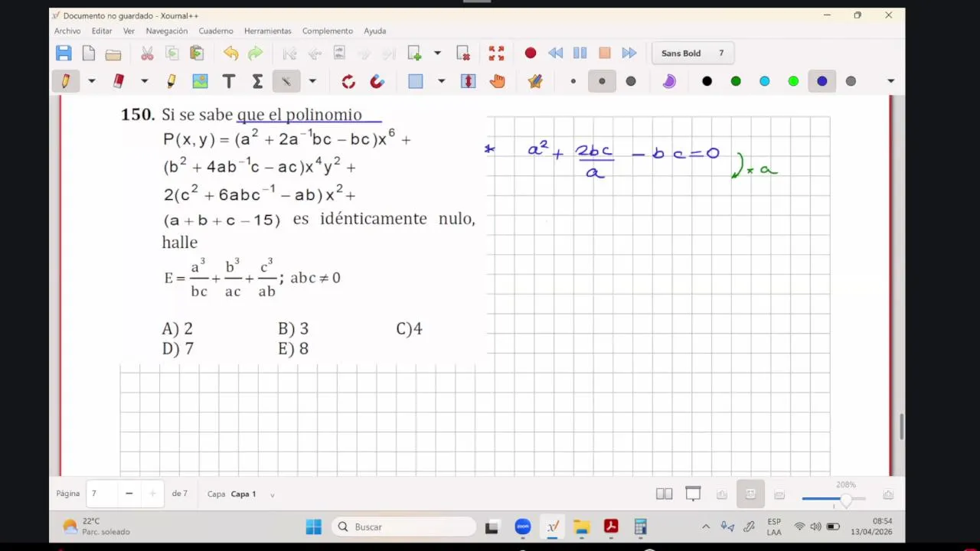Open the Ver menu
The image size is (980, 551).
point(129,31)
